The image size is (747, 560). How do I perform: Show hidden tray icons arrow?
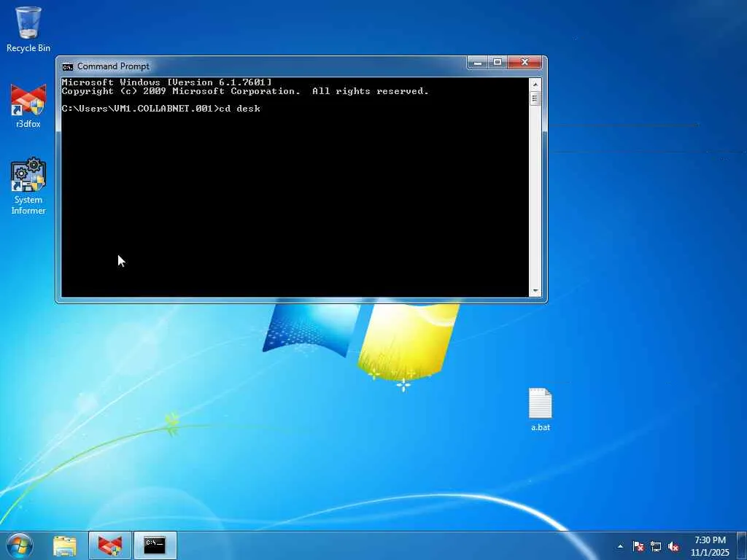(x=620, y=546)
